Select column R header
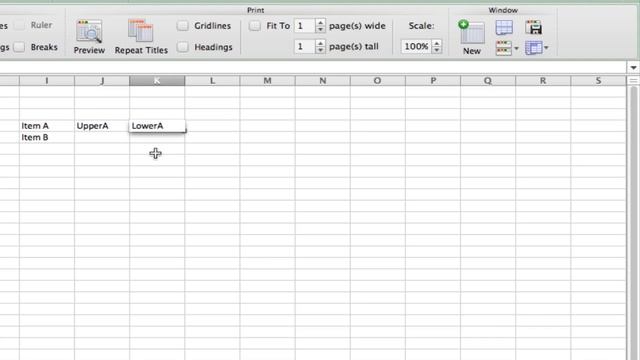Screen dimensions: 640x360 click(543, 81)
